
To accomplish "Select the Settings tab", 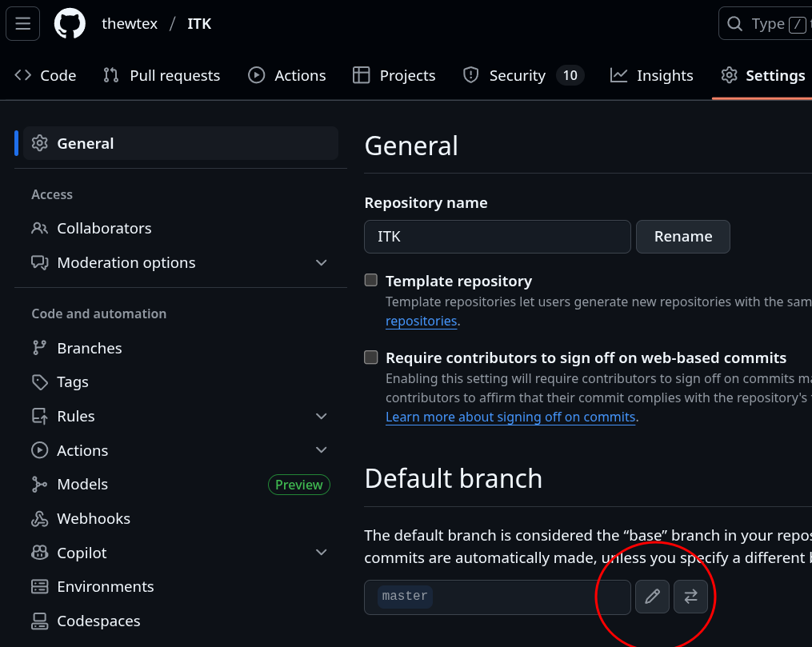I will pos(763,75).
